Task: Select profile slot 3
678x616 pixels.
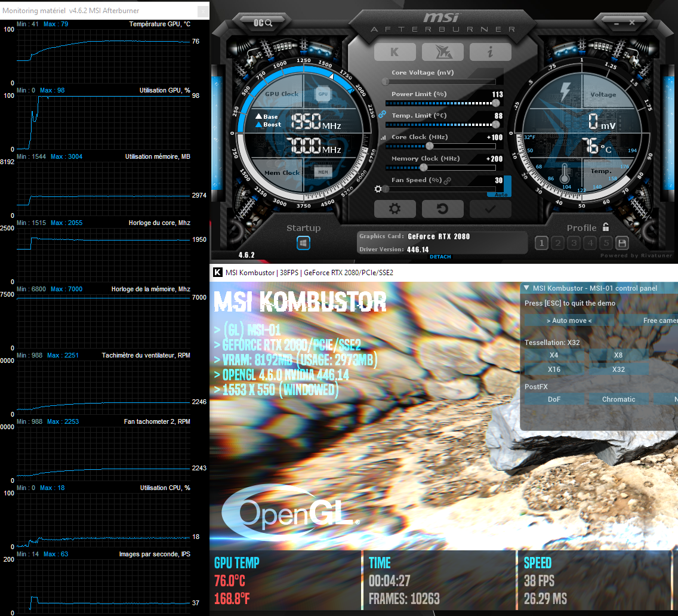Action: (574, 243)
